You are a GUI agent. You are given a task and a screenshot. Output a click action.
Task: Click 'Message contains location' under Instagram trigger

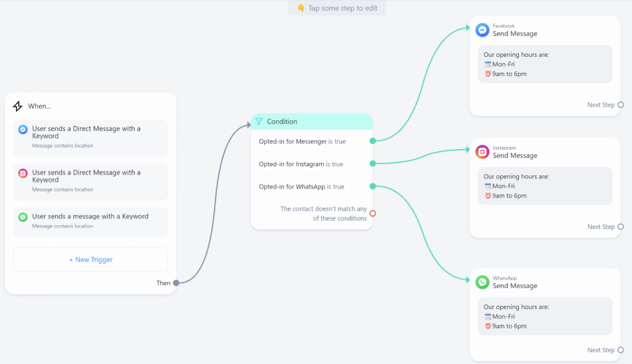62,189
